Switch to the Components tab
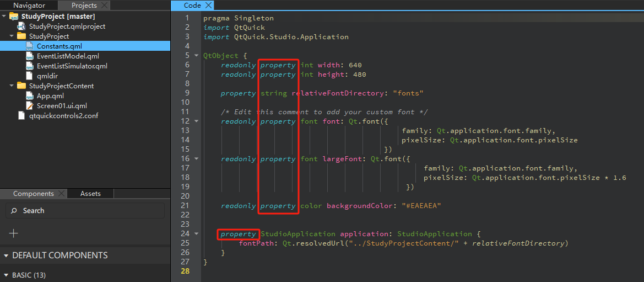The height and width of the screenshot is (282, 644). 33,194
